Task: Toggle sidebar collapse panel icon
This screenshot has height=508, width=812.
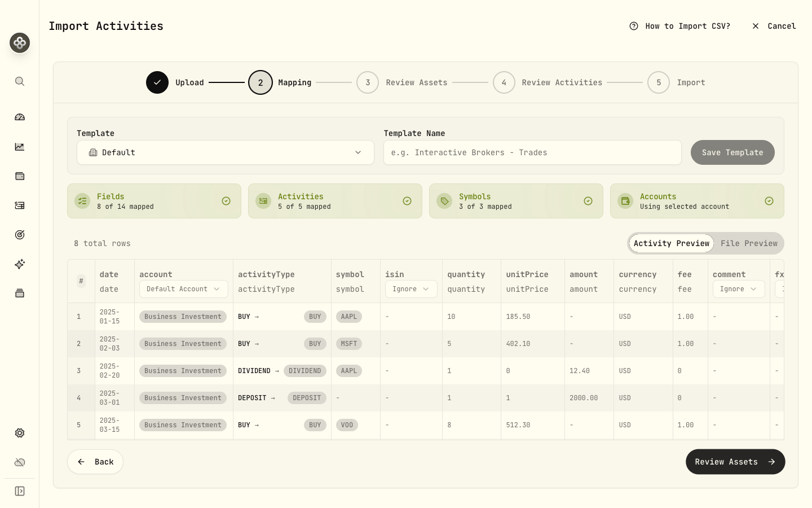Action: point(20,491)
